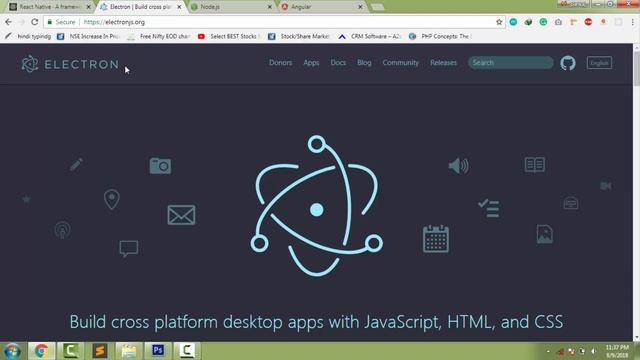
Task: Click the pencil icon in hero area
Action: click(76, 164)
